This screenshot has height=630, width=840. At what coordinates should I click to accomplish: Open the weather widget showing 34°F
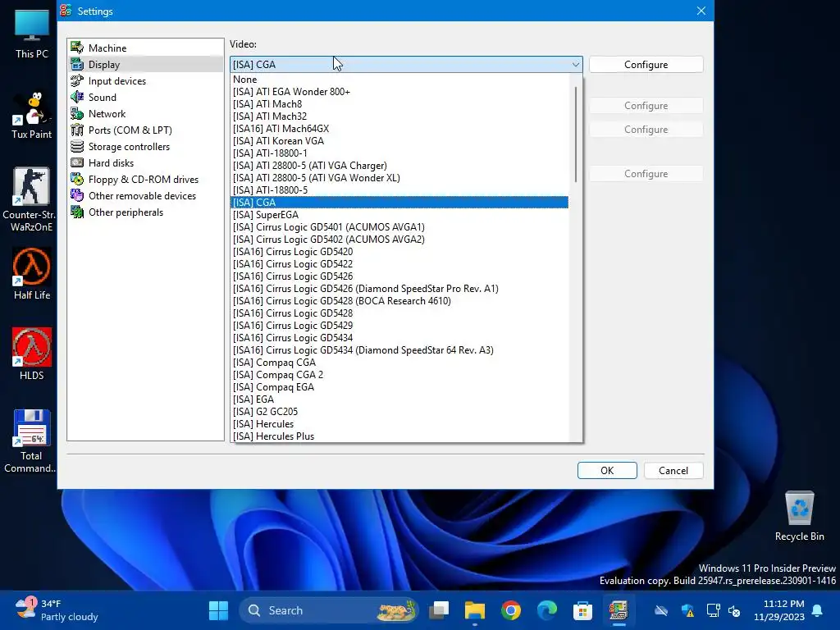click(x=57, y=610)
